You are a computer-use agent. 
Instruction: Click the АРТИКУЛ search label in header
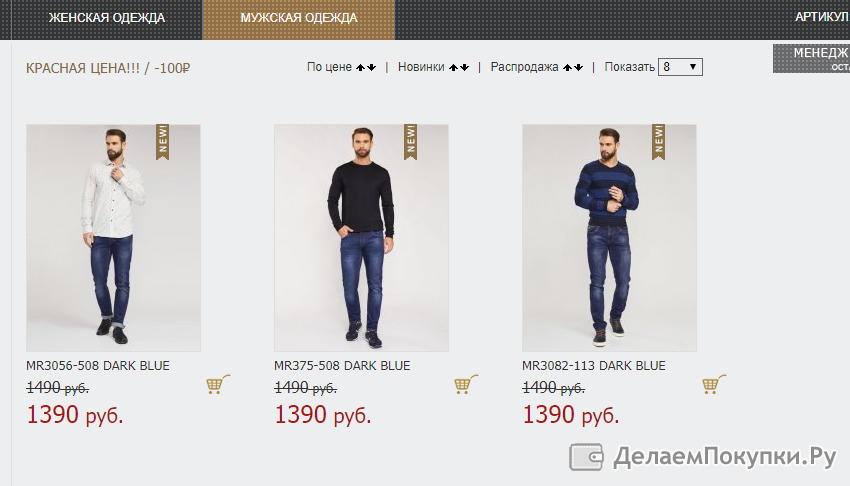[822, 17]
